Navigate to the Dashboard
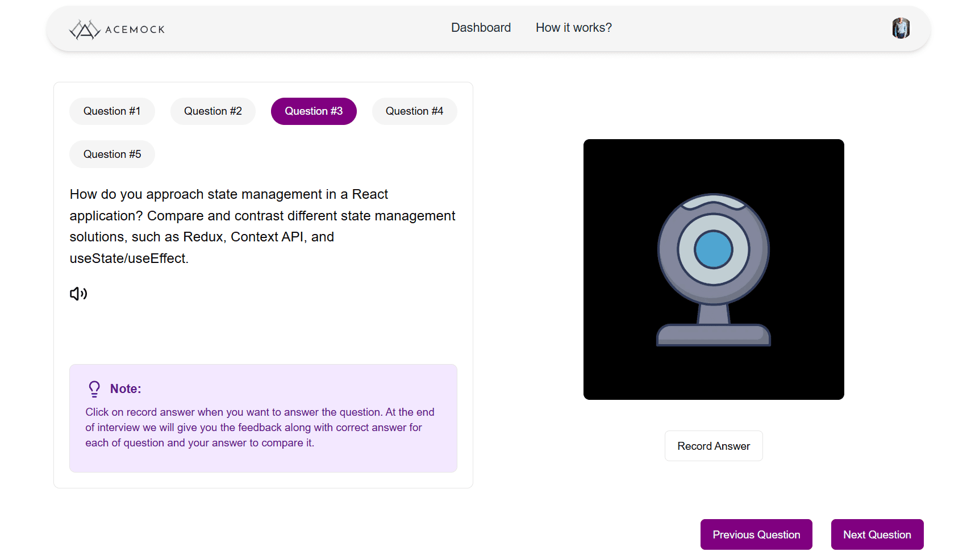 tap(481, 27)
